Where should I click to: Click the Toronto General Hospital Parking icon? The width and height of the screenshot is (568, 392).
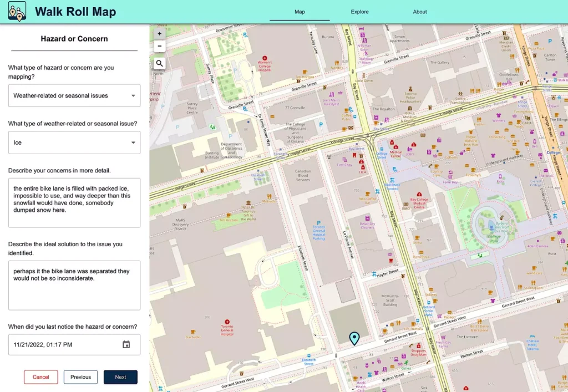[318, 222]
